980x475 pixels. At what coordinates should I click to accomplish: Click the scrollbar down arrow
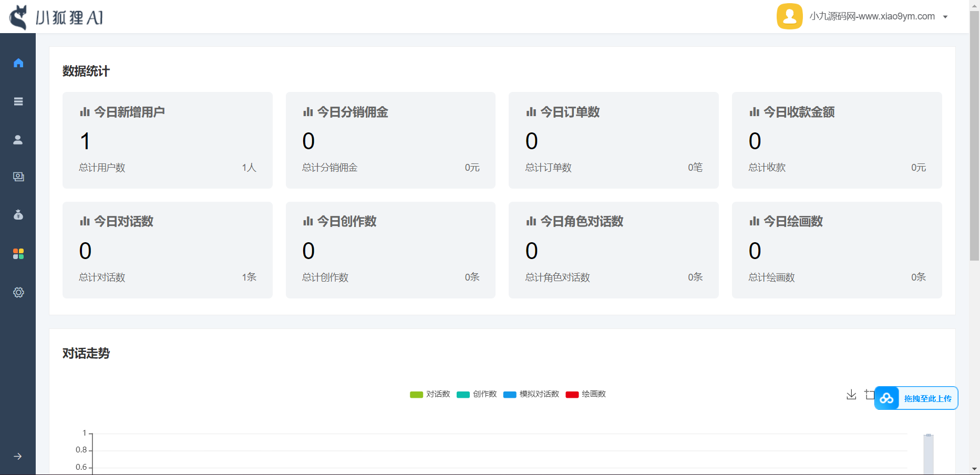(x=975, y=469)
